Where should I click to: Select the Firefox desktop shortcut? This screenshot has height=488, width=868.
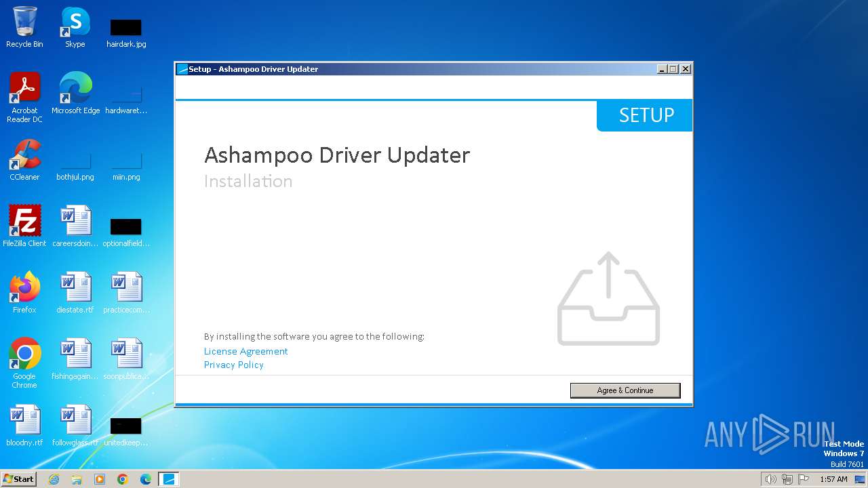click(x=24, y=293)
